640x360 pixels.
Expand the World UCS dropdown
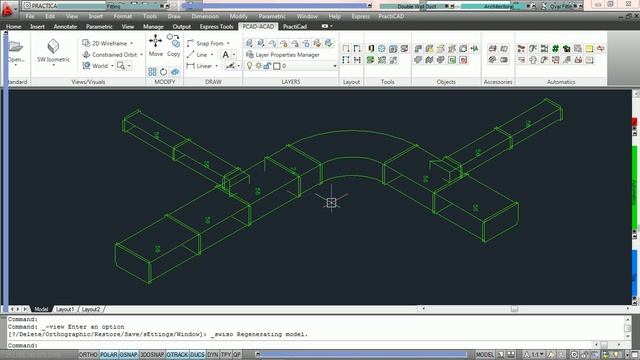click(112, 66)
